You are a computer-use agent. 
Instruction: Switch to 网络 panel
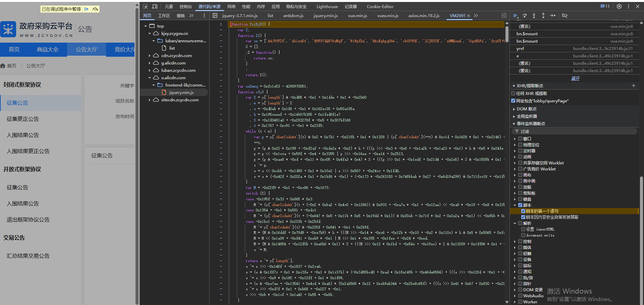[x=231, y=6]
